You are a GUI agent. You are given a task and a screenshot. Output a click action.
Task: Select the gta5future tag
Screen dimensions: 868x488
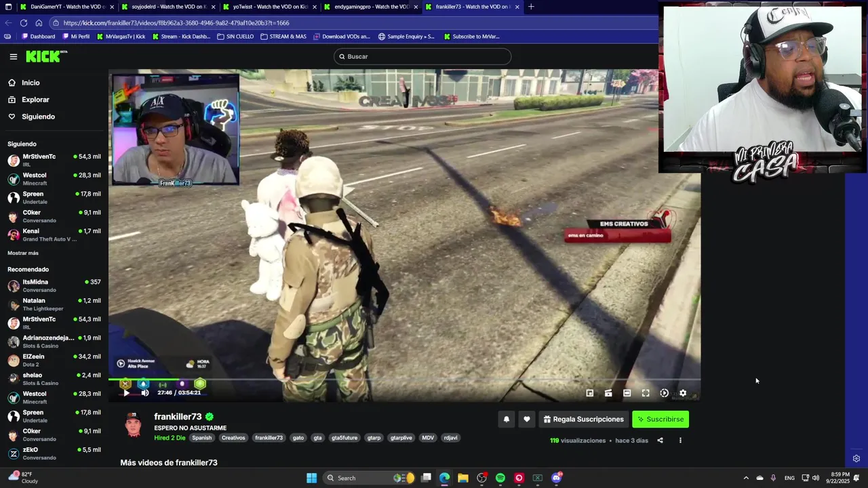coord(344,438)
